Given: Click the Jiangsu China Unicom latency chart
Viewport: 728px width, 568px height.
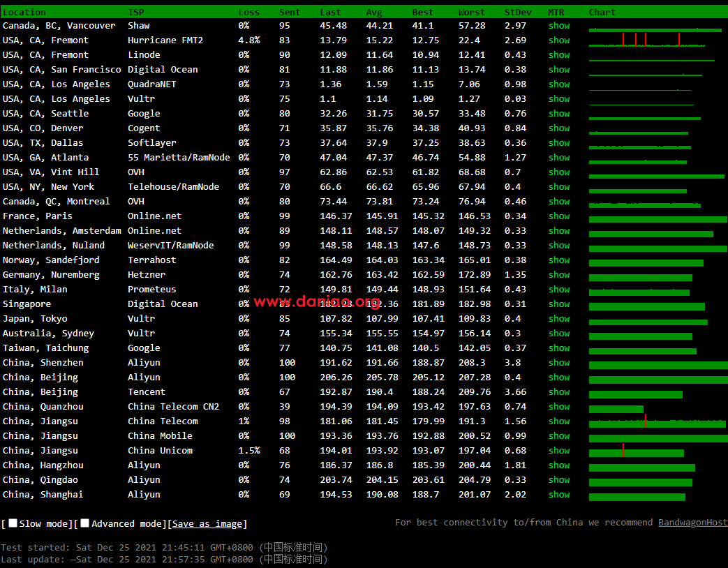Looking at the screenshot, I should coord(637,451).
